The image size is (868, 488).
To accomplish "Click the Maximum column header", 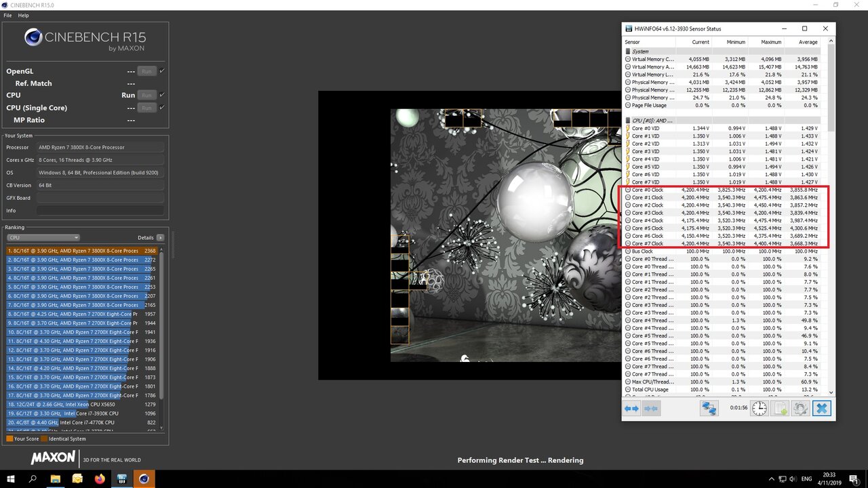I will pyautogui.click(x=765, y=42).
